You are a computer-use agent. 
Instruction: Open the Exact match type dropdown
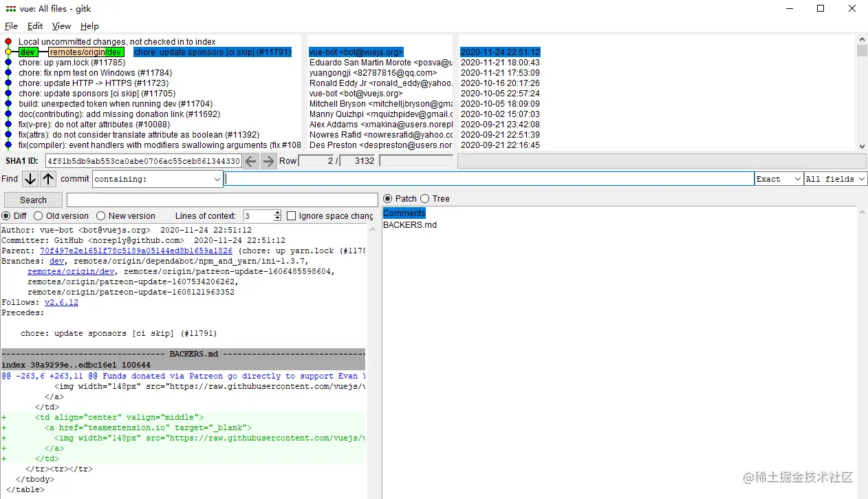[779, 179]
